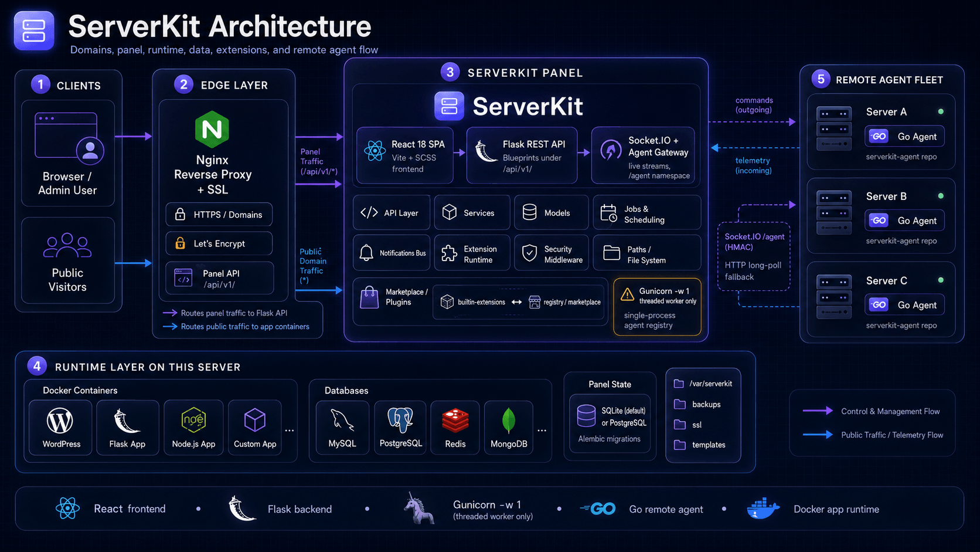
Task: Click Server A green status indicator
Action: point(941,111)
